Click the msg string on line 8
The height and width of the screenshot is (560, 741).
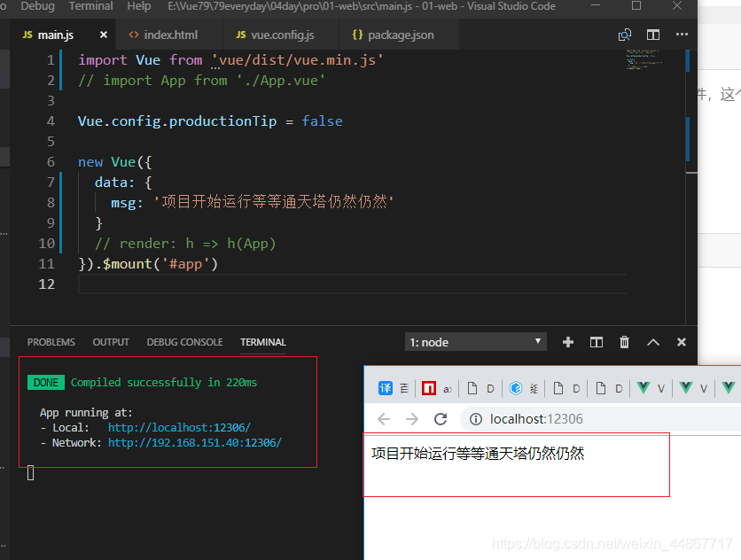274,203
